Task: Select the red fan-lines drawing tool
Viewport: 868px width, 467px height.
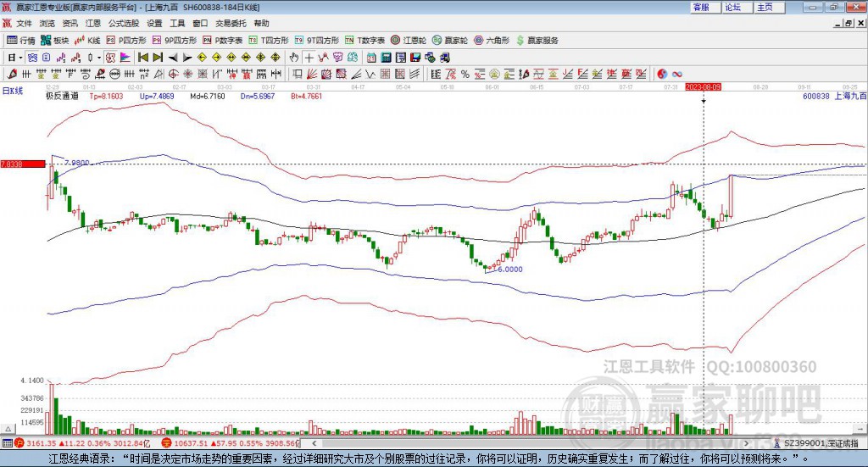Action: click(312, 74)
